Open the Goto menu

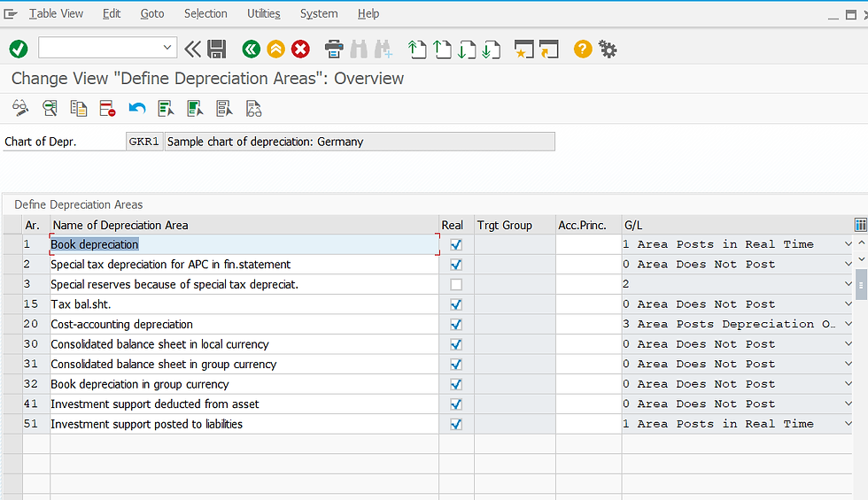click(152, 14)
